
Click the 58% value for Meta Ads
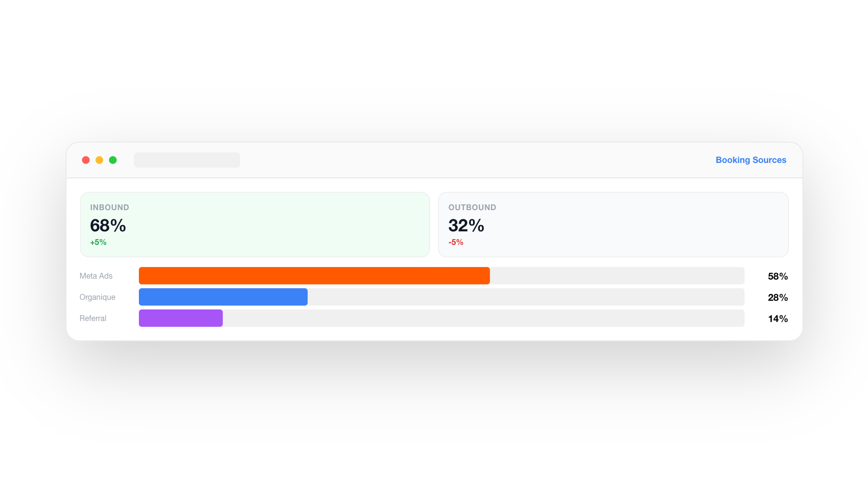(x=777, y=276)
